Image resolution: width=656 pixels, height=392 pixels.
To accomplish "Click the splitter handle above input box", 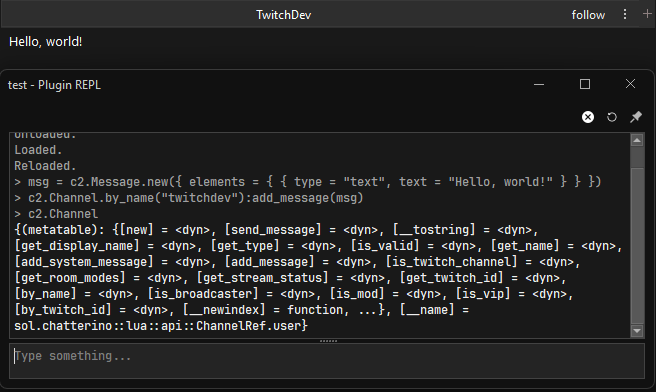I will tap(328, 341).
